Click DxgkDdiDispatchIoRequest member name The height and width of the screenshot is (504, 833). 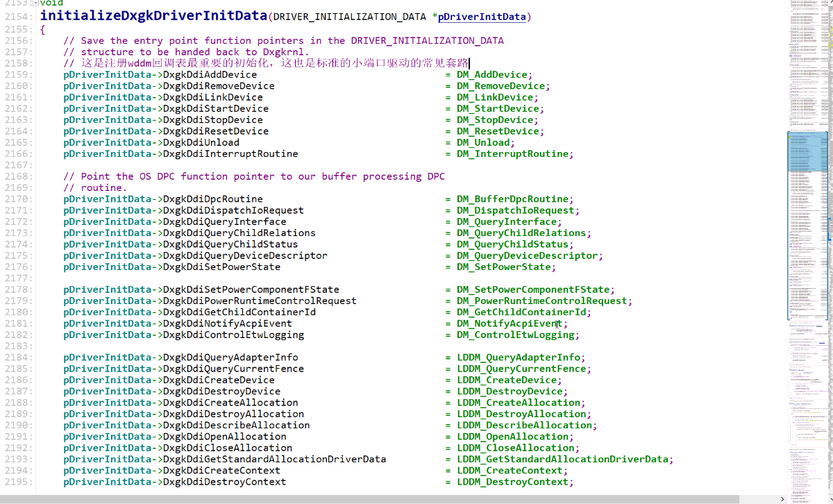coord(233,210)
